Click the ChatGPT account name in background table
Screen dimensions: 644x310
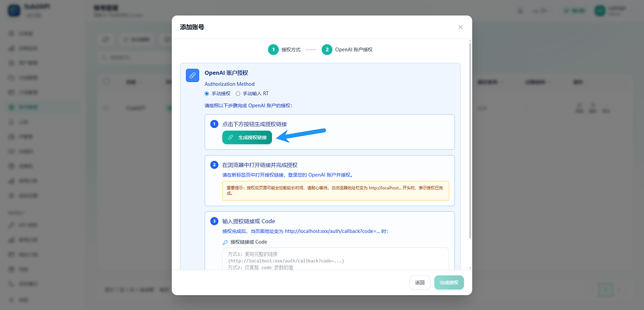pyautogui.click(x=136, y=108)
